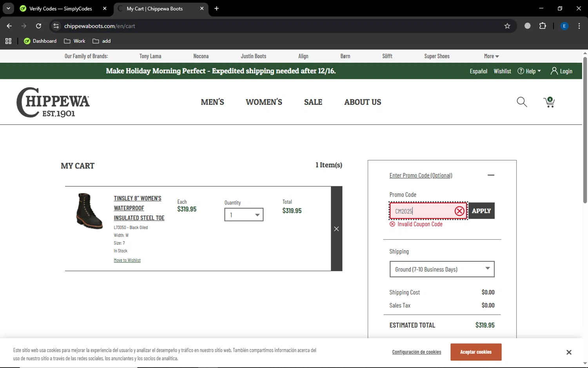
Task: Open the apps grid in bookmarks bar
Action: (x=8, y=41)
